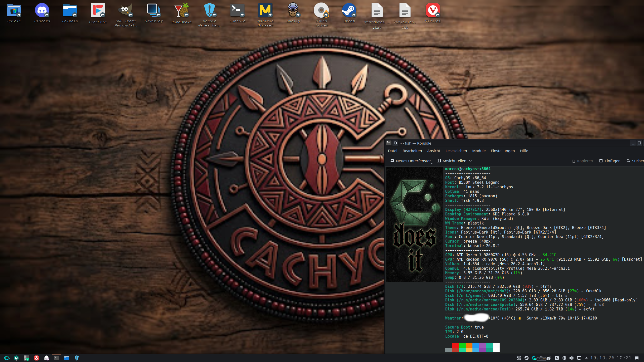Open clipboard tray icon
This screenshot has height=362, width=644.
(549, 358)
